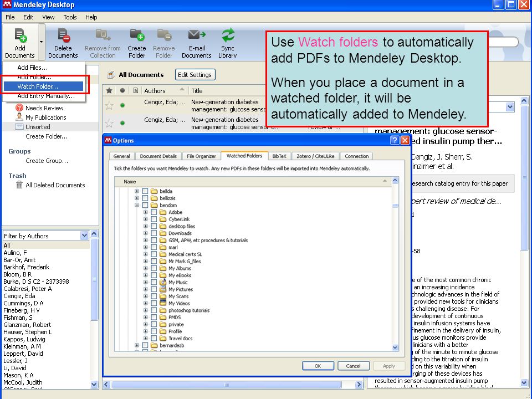Filter by author Barkhof, Frederik

coord(27,267)
